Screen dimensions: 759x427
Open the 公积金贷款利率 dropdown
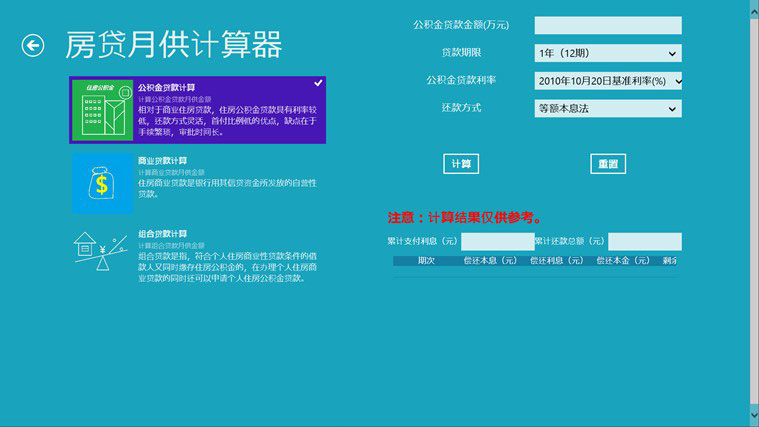(x=608, y=81)
